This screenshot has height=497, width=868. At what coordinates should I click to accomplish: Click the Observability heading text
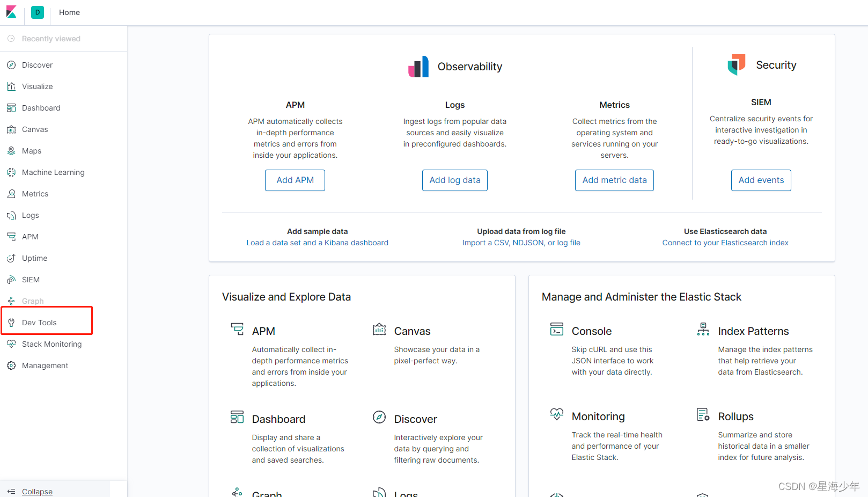469,67
